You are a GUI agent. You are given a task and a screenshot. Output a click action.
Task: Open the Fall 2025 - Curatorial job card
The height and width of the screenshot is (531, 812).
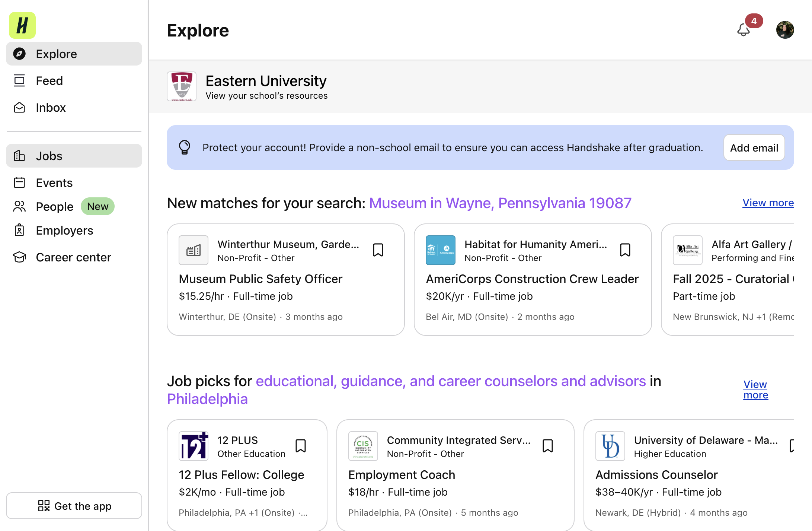click(x=728, y=280)
